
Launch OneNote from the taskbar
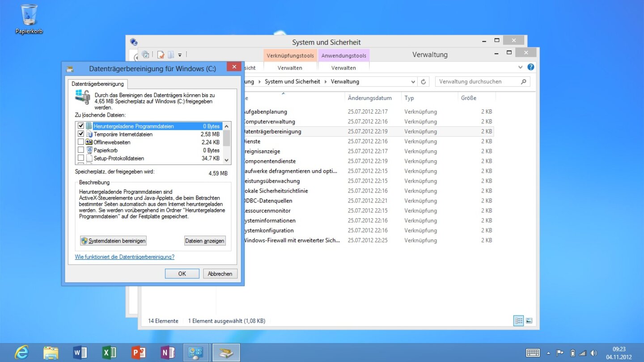(x=167, y=353)
